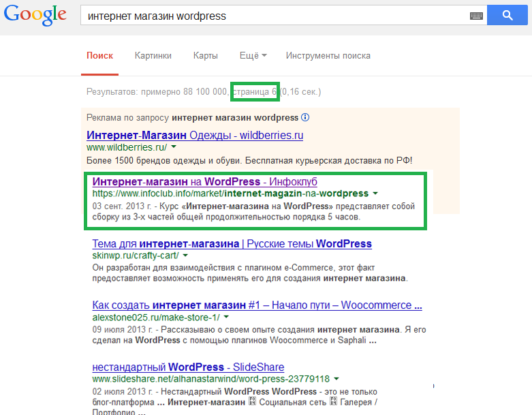
Task: Click the 'Реклама по запросу' ad label
Action: click(127, 118)
